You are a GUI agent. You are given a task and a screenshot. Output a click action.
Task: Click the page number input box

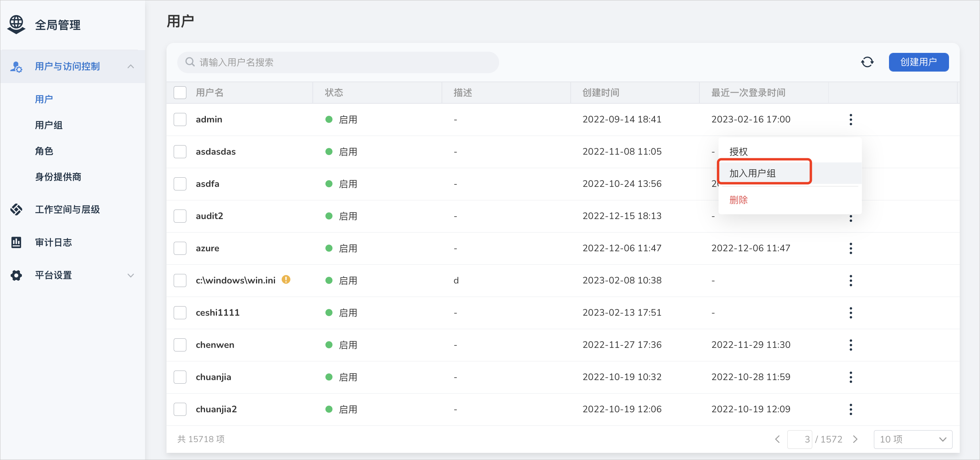pyautogui.click(x=800, y=439)
